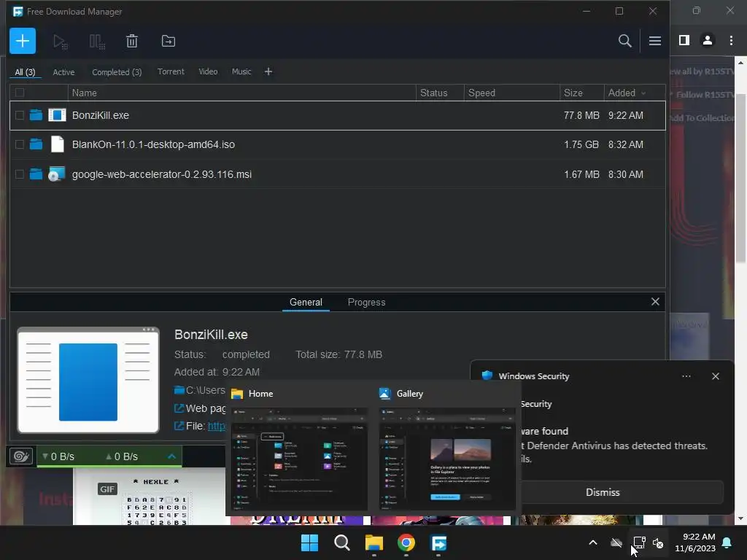Check the BonziKill.exe row checkbox
The width and height of the screenshot is (747, 560).
pos(20,115)
